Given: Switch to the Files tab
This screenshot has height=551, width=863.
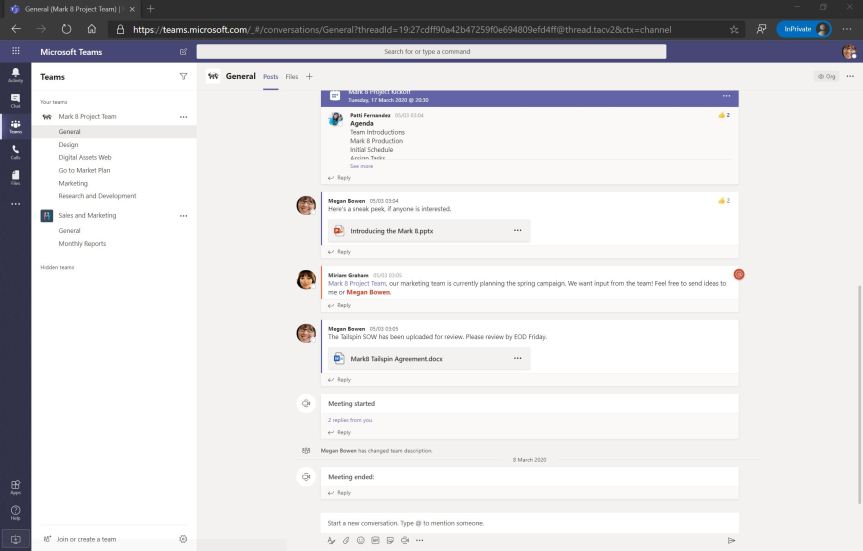Looking at the screenshot, I should coord(292,76).
